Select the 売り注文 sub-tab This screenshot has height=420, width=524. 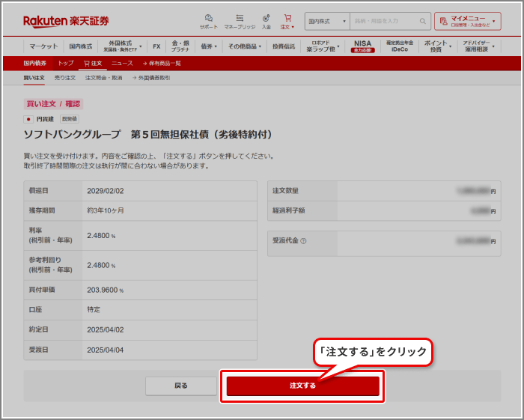pyautogui.click(x=65, y=78)
